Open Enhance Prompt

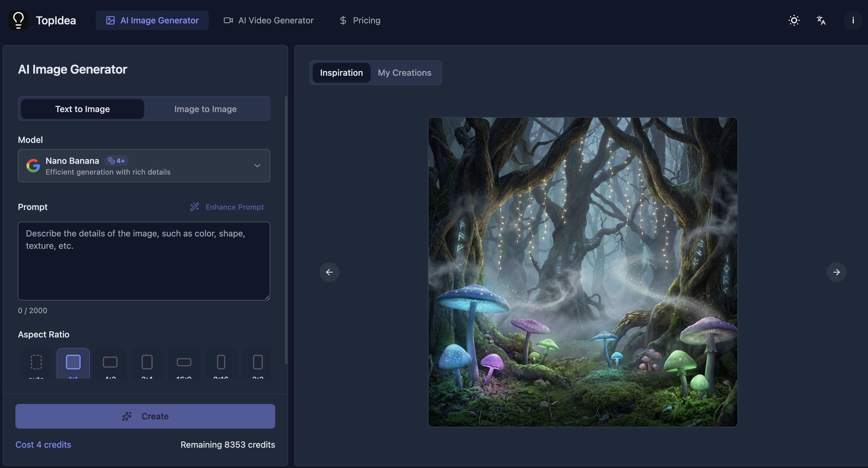tap(235, 207)
